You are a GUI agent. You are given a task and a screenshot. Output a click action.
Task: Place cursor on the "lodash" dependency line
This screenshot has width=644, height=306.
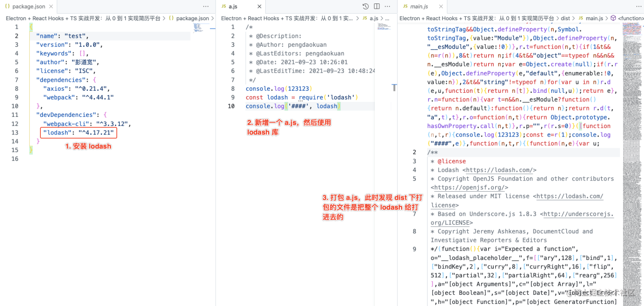coord(79,133)
